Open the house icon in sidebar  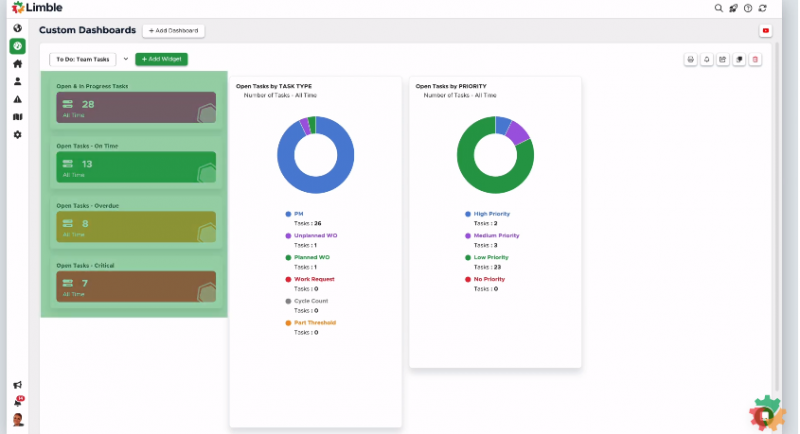(17, 64)
